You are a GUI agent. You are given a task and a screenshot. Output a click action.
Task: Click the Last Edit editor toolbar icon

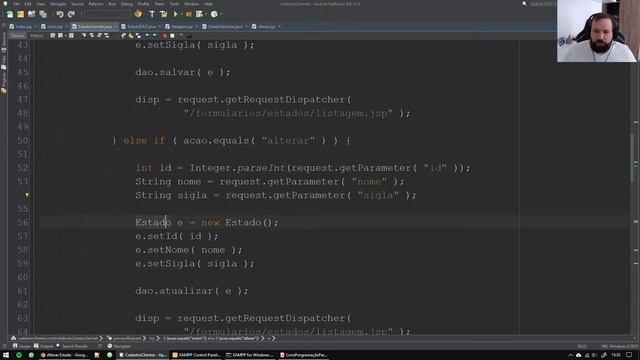[x=53, y=36]
